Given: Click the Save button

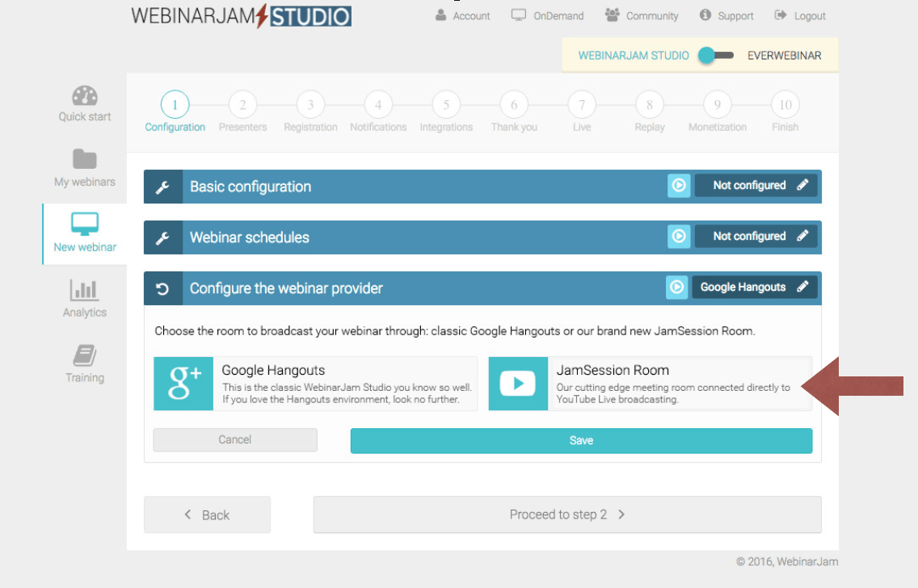Looking at the screenshot, I should pos(581,440).
